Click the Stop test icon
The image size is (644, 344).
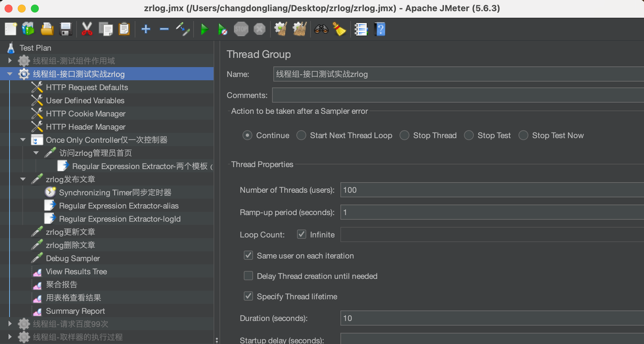coord(241,29)
